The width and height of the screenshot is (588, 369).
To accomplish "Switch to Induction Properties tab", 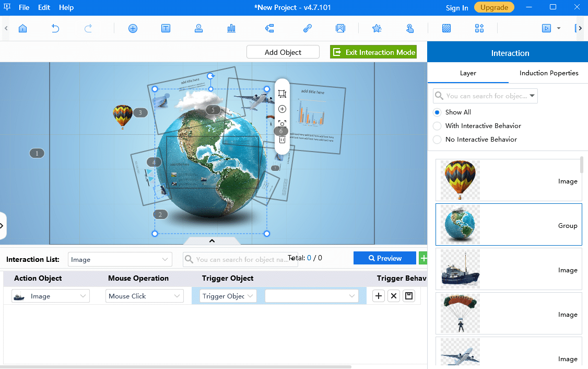I will click(548, 73).
